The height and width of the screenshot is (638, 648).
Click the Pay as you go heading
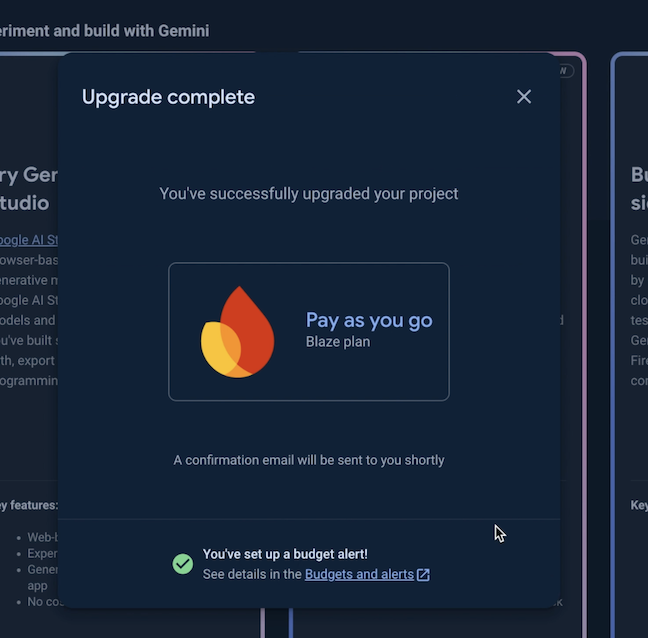(x=369, y=320)
